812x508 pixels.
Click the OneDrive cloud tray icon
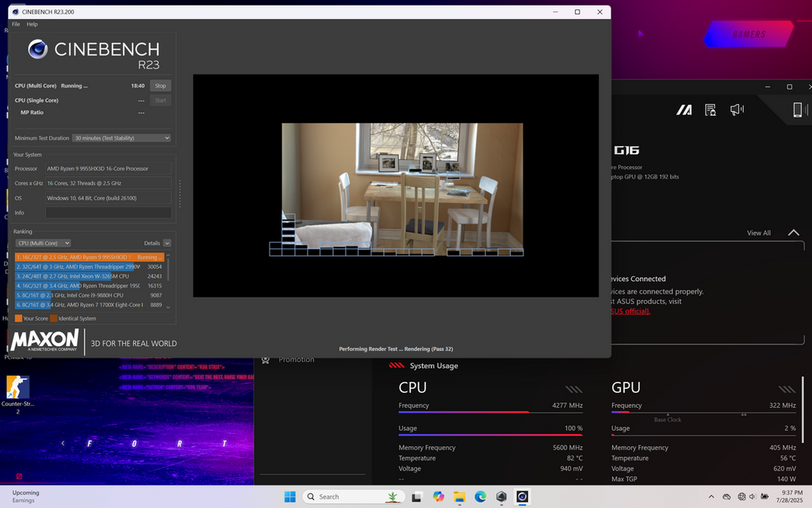[726, 497]
